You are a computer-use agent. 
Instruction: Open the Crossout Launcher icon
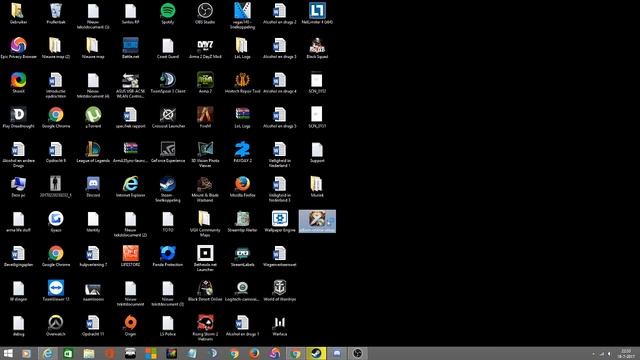tap(168, 114)
